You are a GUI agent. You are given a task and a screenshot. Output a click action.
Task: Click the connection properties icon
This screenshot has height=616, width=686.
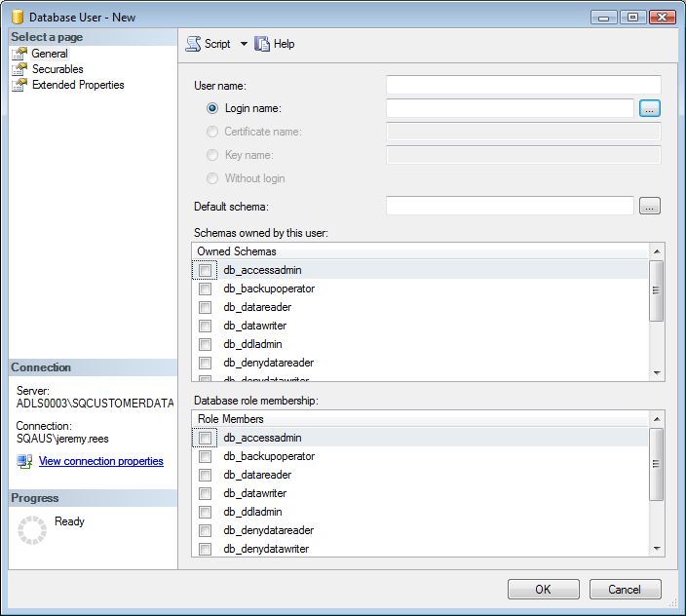coord(24,461)
